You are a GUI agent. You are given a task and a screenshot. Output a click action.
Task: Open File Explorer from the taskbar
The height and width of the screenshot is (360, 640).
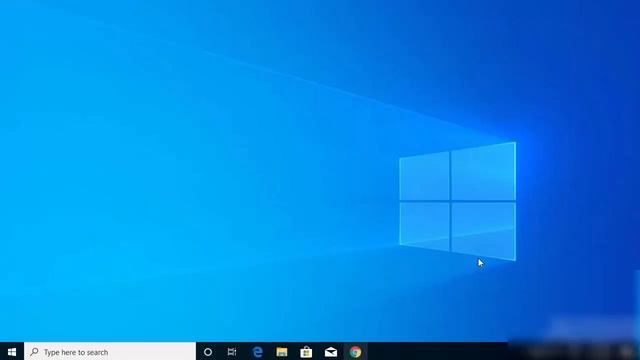pyautogui.click(x=282, y=352)
